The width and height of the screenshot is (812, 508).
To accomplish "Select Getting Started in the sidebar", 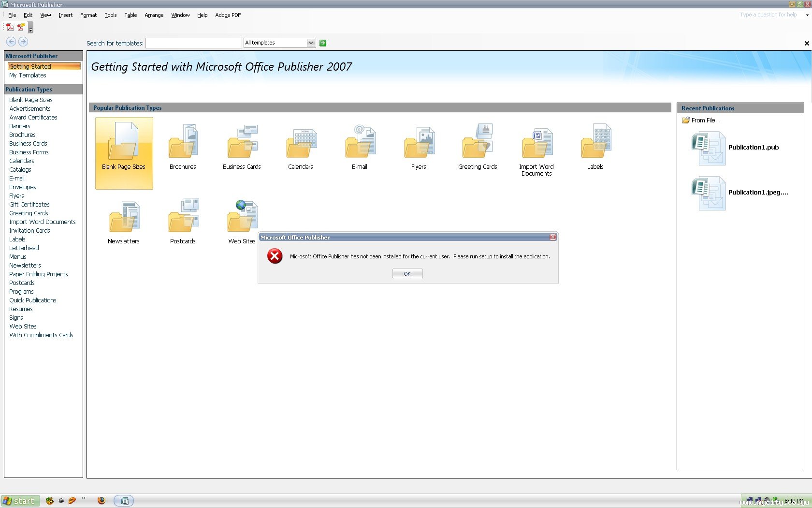I will pyautogui.click(x=43, y=66).
